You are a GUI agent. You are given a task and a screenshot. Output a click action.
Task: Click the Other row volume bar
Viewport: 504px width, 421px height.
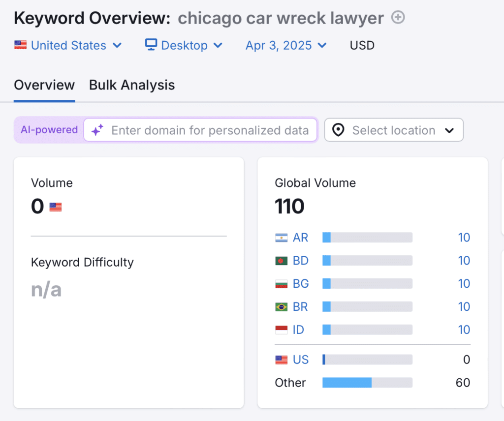point(367,382)
